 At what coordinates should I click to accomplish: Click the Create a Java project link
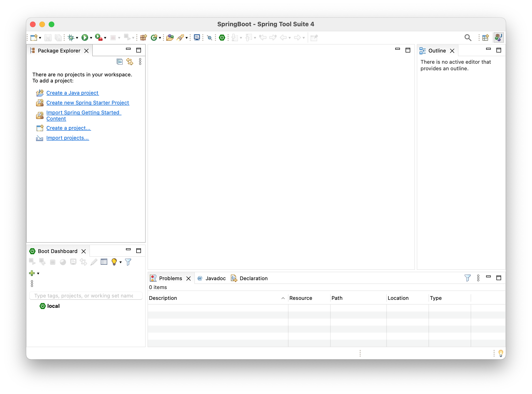click(x=72, y=93)
